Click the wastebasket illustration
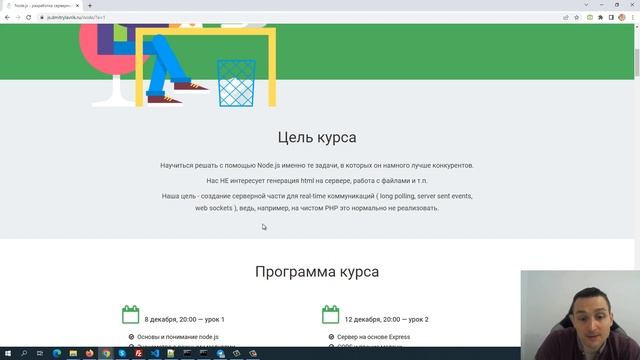The image size is (640, 360). [237, 83]
